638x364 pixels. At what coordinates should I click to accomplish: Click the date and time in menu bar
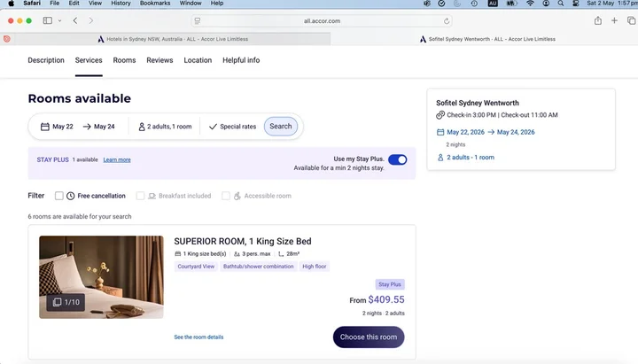tap(612, 4)
